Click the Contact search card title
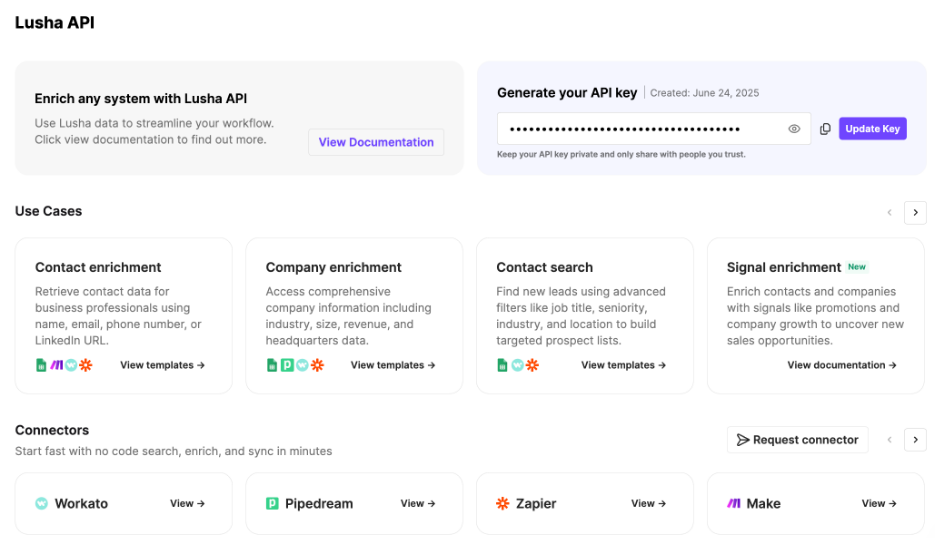Screen dimensions: 935x538 click(x=544, y=267)
